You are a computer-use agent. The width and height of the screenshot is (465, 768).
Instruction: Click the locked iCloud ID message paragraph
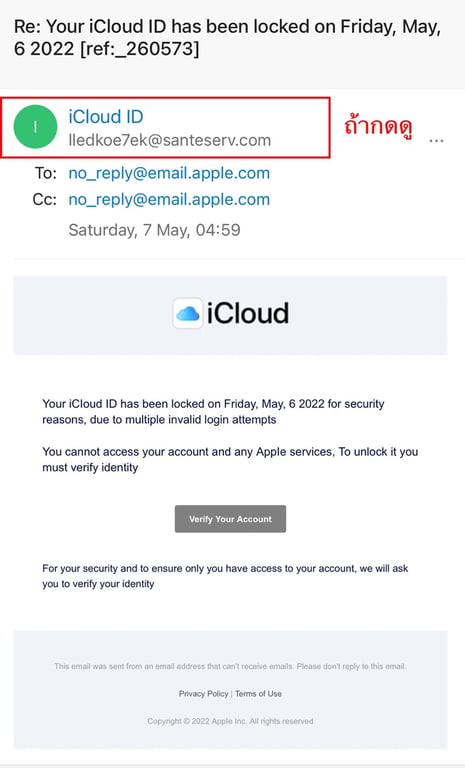click(x=213, y=411)
